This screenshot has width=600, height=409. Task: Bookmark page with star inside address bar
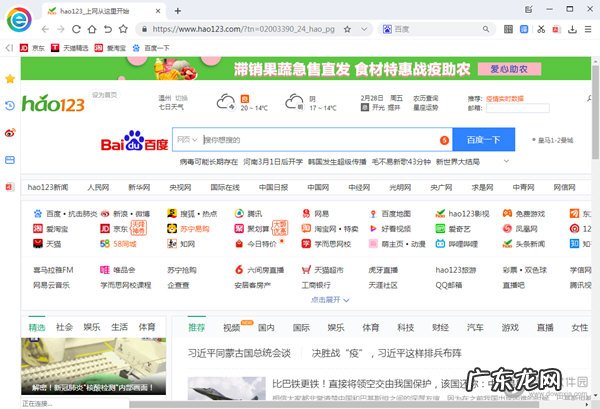347,29
